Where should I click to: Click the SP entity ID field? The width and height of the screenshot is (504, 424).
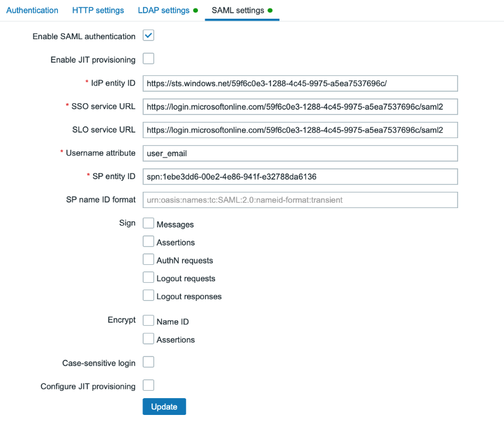pyautogui.click(x=300, y=177)
